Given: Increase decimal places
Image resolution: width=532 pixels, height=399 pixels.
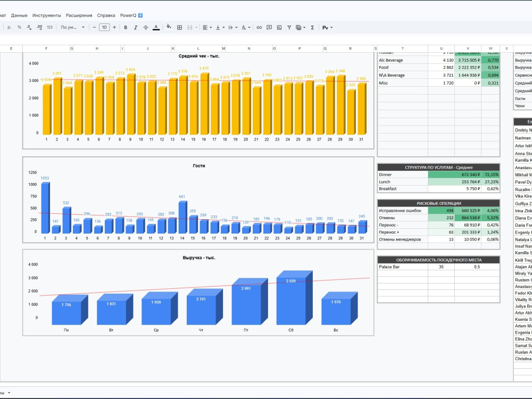Looking at the screenshot, I should 39,28.
